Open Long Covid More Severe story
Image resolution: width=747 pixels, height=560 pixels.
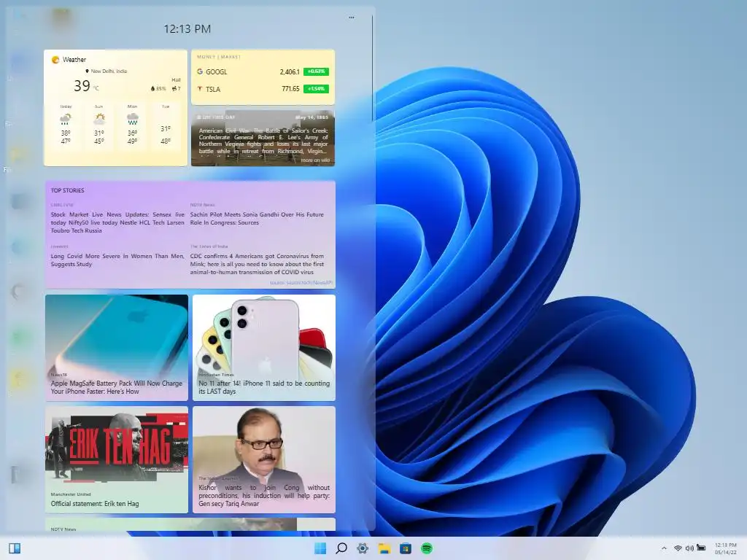117,260
